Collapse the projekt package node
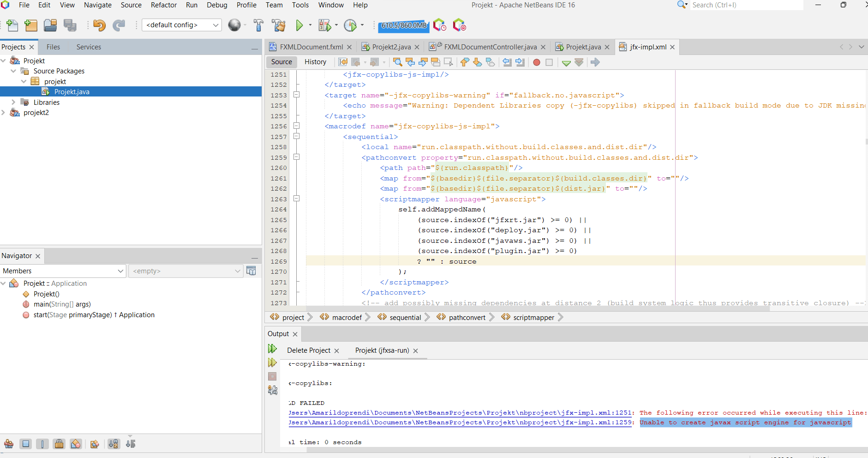 coord(24,81)
